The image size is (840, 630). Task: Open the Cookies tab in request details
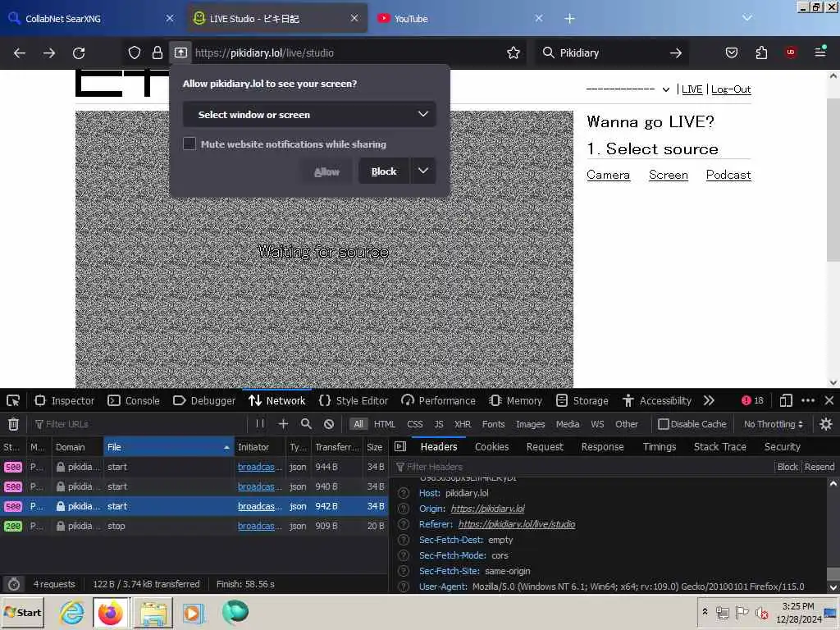(491, 447)
